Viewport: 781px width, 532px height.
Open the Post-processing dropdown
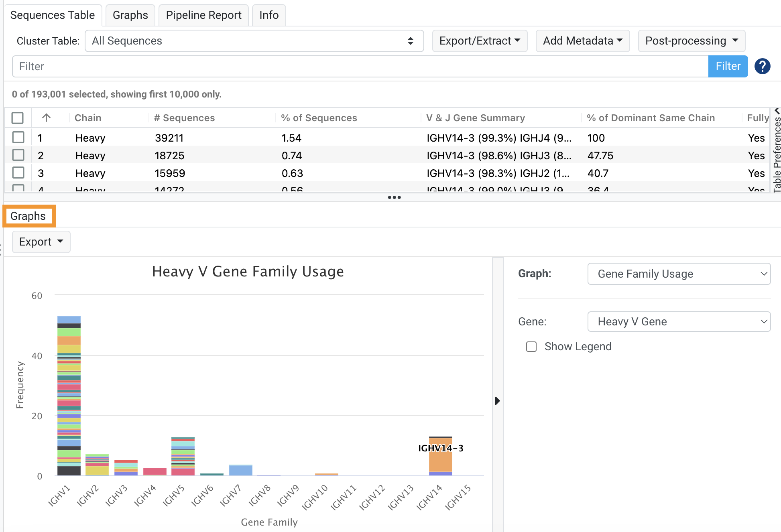click(x=691, y=41)
